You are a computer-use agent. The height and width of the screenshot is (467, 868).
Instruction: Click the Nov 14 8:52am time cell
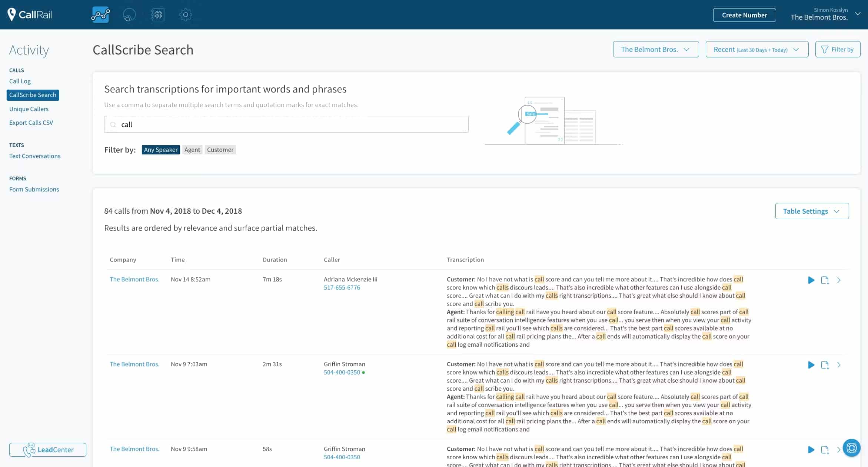[x=190, y=279]
